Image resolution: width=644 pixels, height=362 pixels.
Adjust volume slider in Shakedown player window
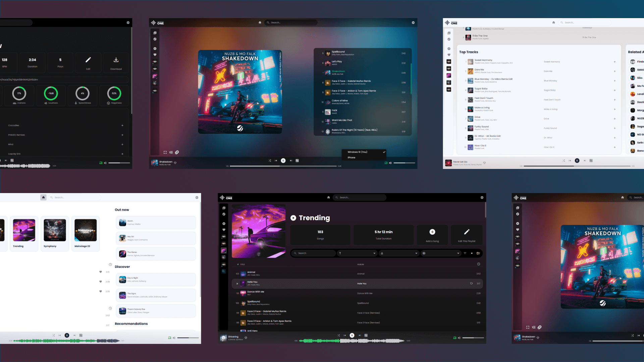coord(405,163)
